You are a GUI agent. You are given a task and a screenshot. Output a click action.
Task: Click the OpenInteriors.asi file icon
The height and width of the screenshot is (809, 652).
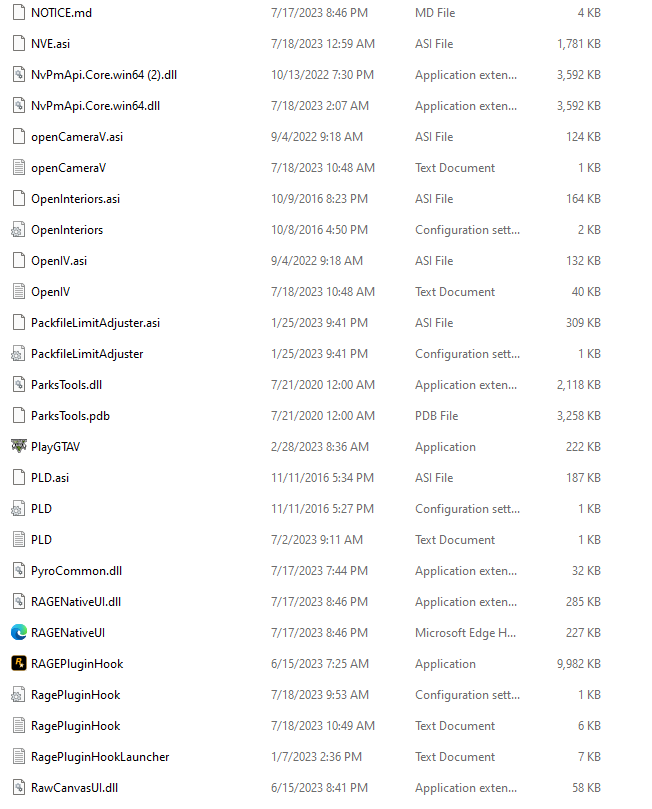[x=19, y=198]
